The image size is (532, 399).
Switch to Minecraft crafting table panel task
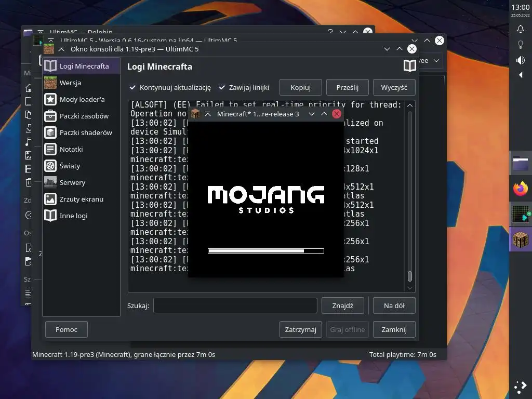[521, 240]
